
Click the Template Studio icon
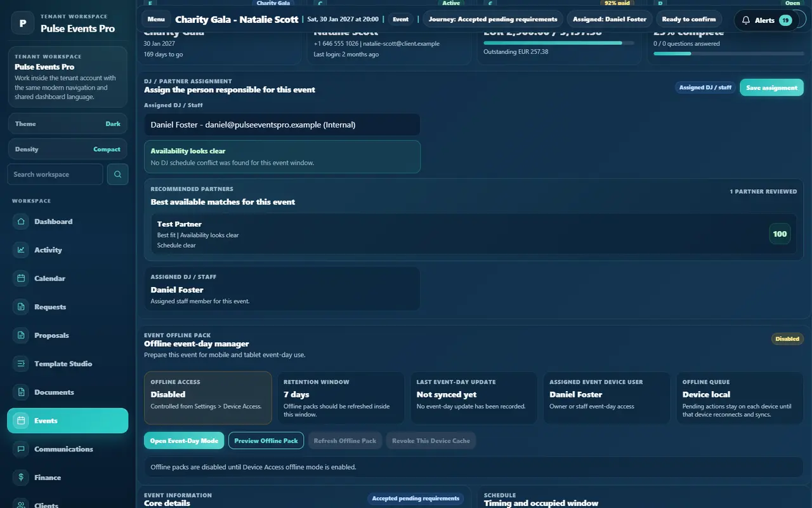point(21,364)
